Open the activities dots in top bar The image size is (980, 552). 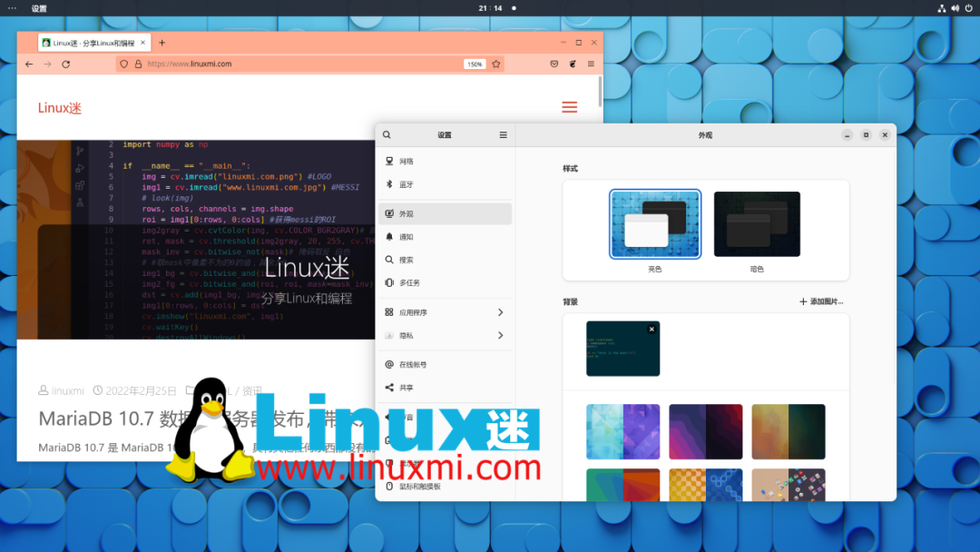click(12, 8)
